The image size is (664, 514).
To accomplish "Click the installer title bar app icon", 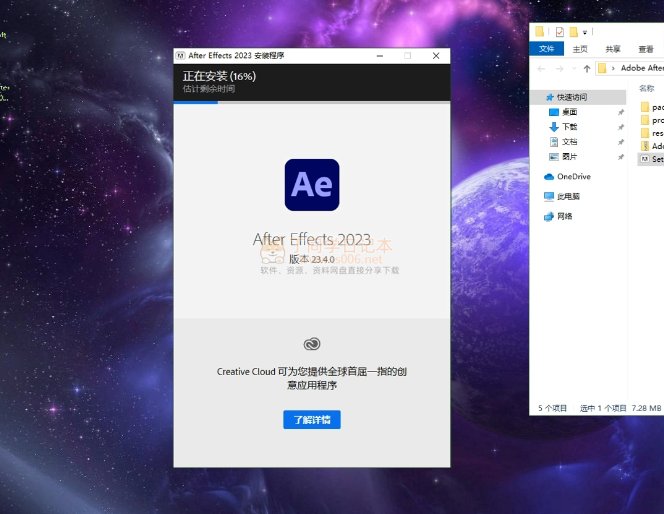I will tap(180, 56).
